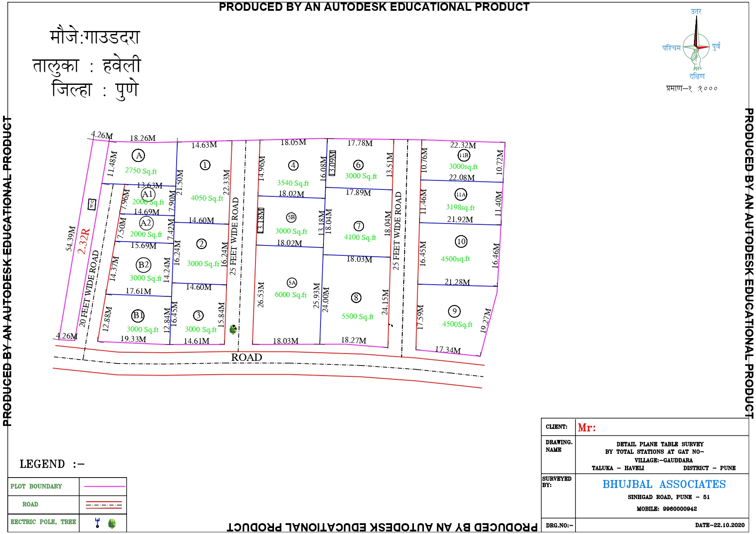Click the tree symbol beside plot 3

point(233,329)
